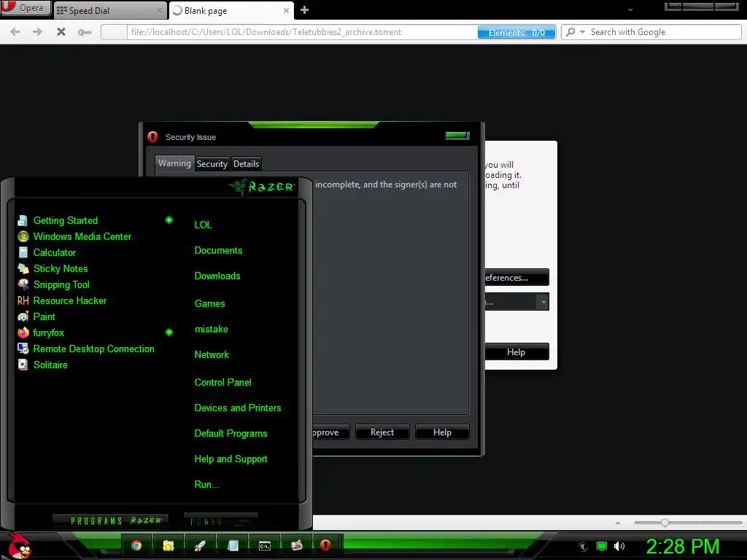Expand Getting Started jump list arrow
747x560 pixels.
tap(169, 220)
